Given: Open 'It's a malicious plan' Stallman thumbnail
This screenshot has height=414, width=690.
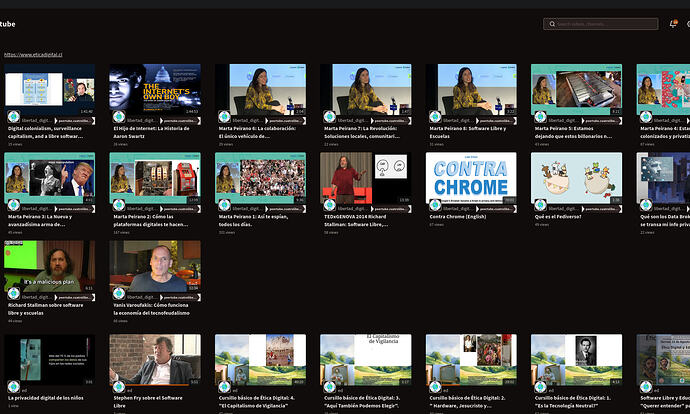Looking at the screenshot, I should click(x=49, y=266).
